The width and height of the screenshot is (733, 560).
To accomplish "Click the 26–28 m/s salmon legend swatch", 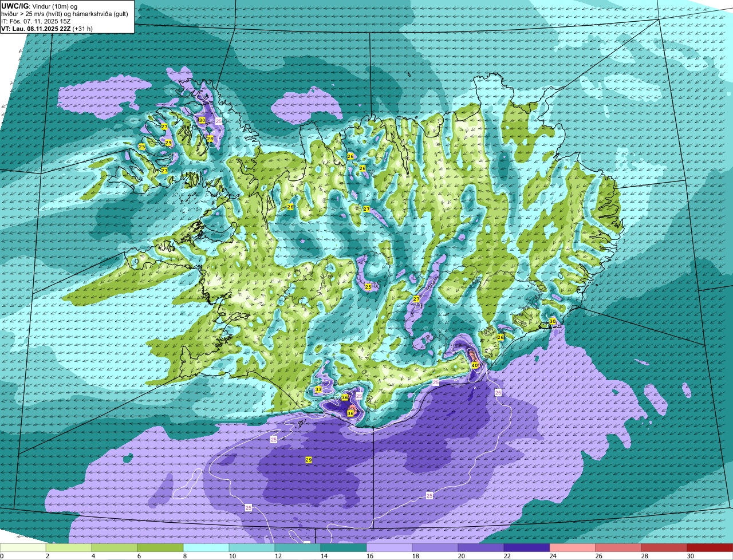I will tap(618, 547).
